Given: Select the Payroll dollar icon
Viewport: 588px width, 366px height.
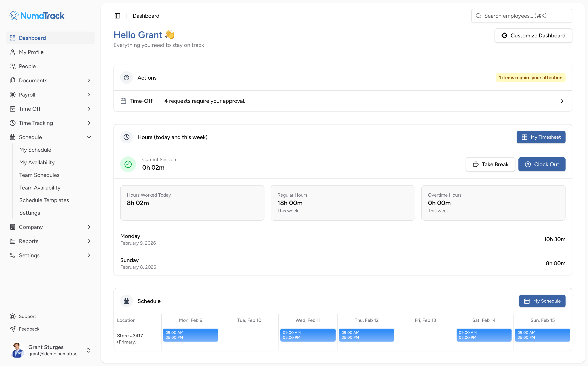Looking at the screenshot, I should click(x=13, y=94).
